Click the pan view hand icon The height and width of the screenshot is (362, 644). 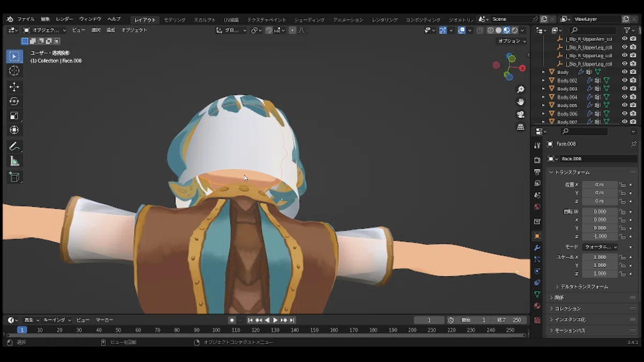[520, 102]
